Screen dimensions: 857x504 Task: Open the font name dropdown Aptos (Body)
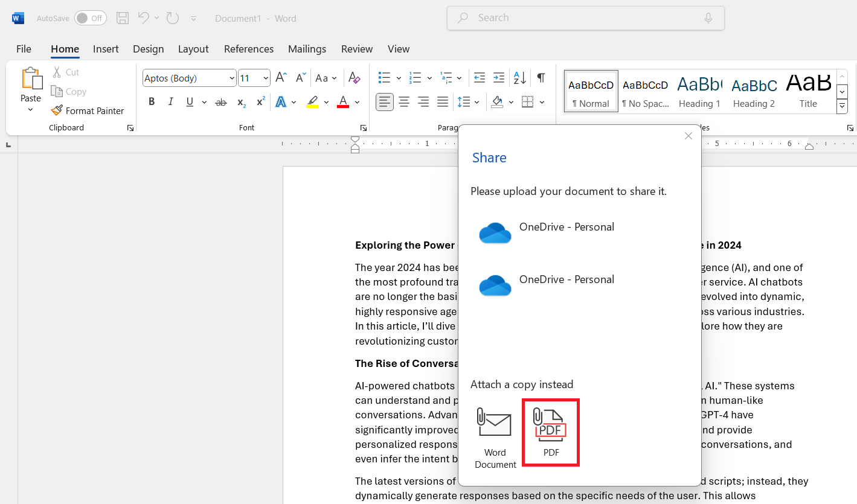[x=233, y=78]
